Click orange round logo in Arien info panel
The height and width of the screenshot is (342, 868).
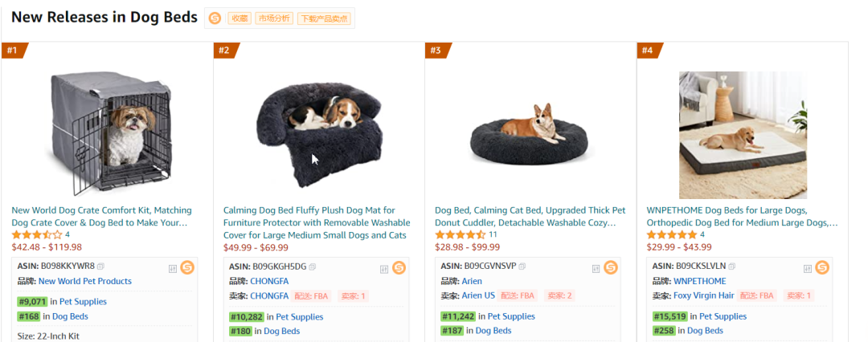(610, 267)
